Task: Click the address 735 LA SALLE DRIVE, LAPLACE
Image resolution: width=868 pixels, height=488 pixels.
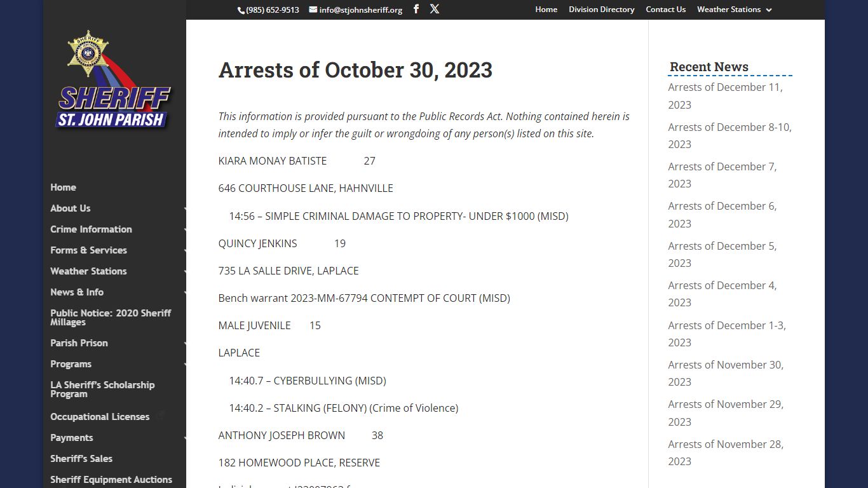Action: 288,271
